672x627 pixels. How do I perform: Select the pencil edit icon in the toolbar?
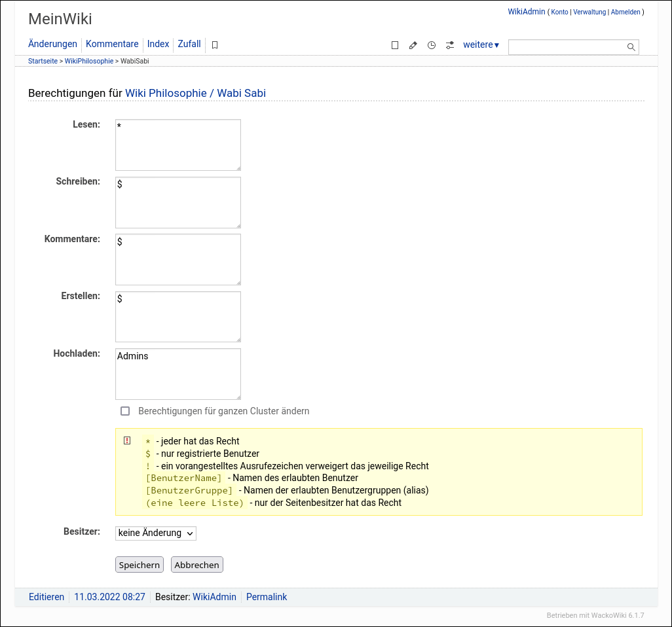point(413,45)
